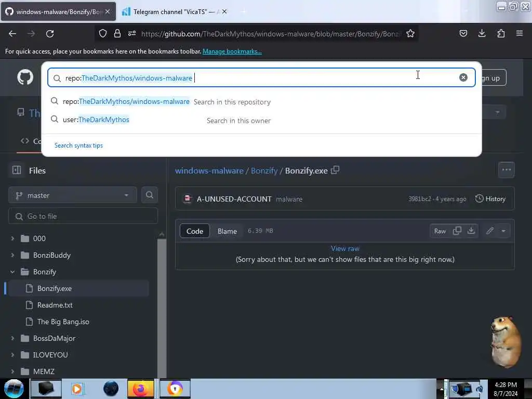Open edit options dropdown arrow beside pencil
The image size is (532, 399).
pyautogui.click(x=503, y=231)
